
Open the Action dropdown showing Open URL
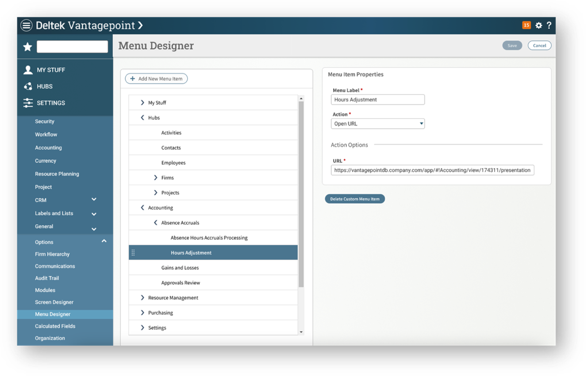378,124
